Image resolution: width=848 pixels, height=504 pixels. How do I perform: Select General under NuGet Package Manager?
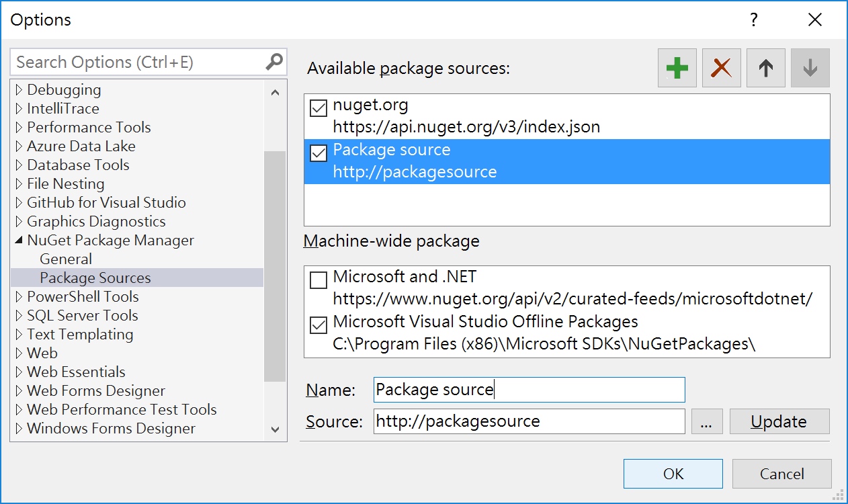tap(66, 259)
